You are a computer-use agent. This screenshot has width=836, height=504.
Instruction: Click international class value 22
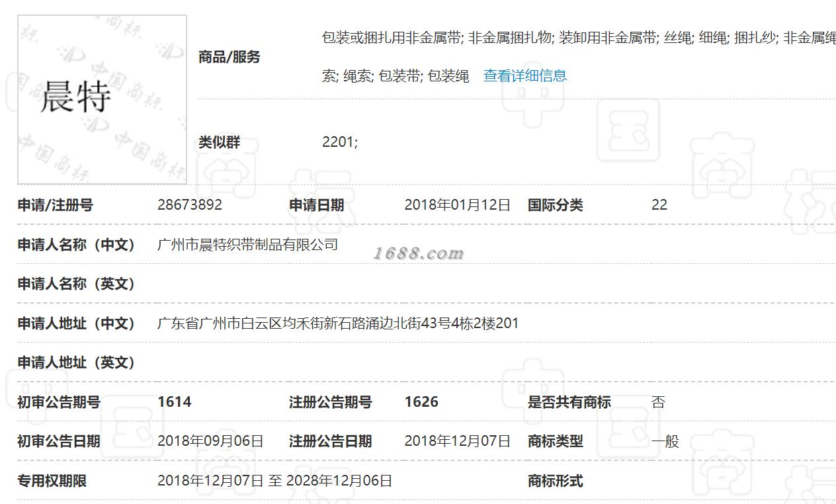coord(659,205)
